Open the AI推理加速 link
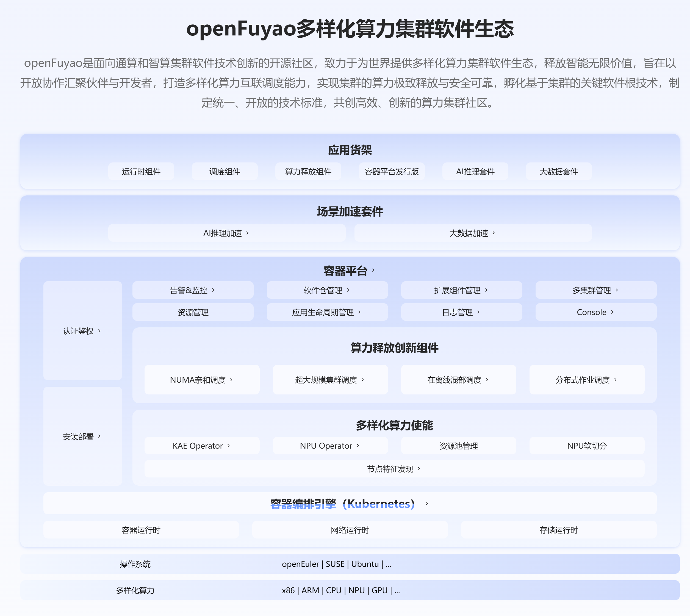Image resolution: width=690 pixels, height=616 pixels. (x=226, y=233)
